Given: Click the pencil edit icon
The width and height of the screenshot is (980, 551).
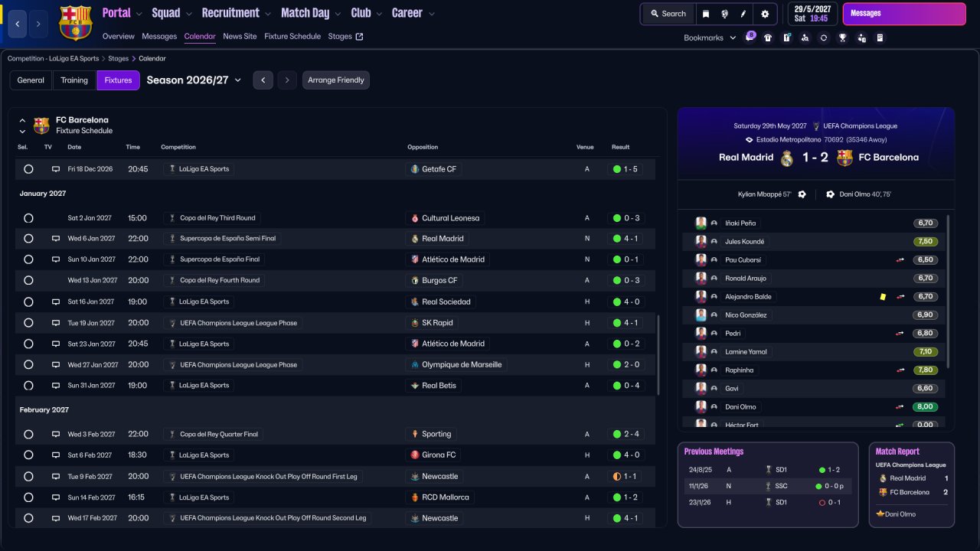Looking at the screenshot, I should point(743,14).
